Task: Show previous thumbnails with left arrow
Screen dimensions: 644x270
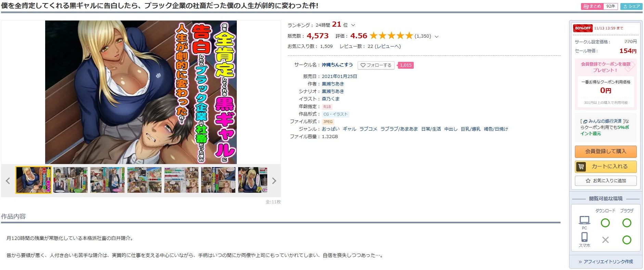Action: click(8, 181)
